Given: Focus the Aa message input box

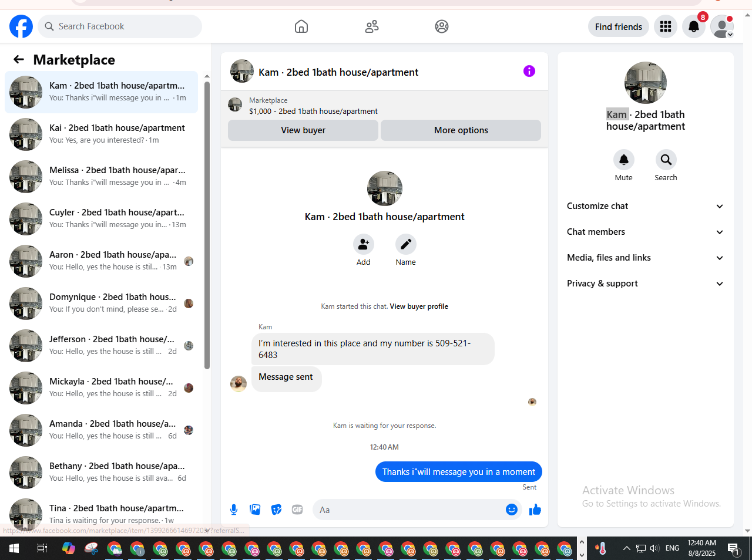Looking at the screenshot, I should (417, 510).
